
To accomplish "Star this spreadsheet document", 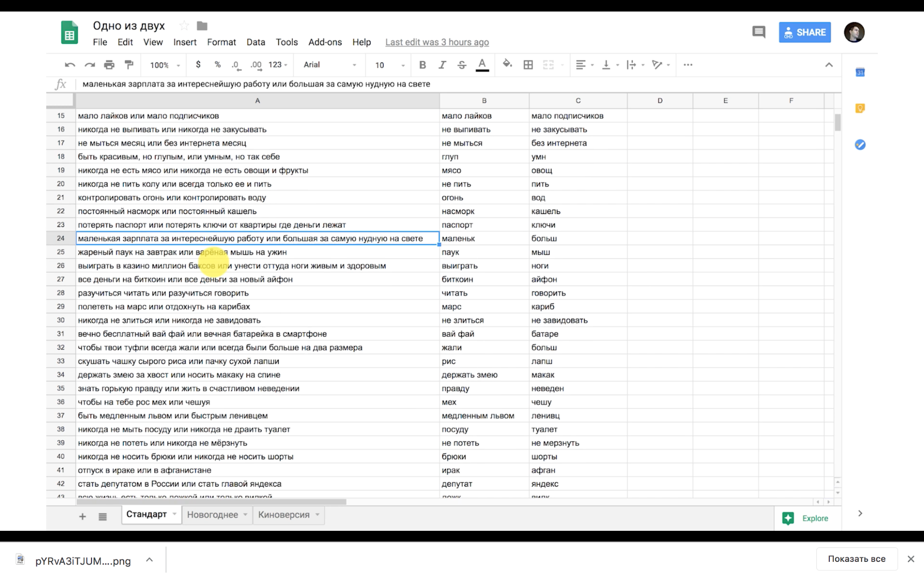I will point(184,26).
